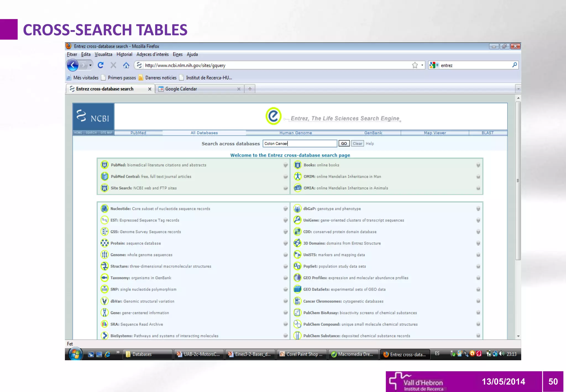566x392 pixels.
Task: Click the PubChem Compound icon
Action: (x=297, y=324)
